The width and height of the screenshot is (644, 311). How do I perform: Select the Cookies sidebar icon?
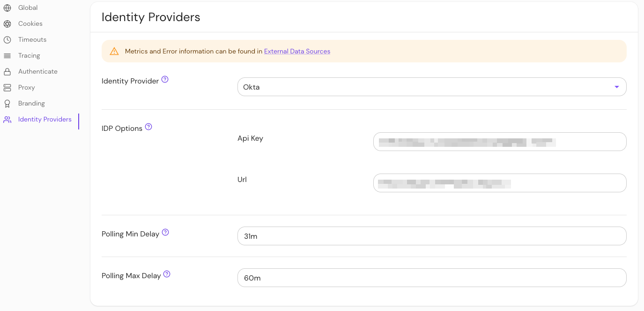point(7,23)
